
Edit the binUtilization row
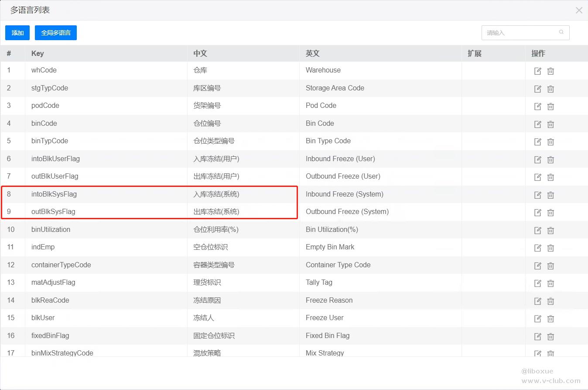[537, 231]
